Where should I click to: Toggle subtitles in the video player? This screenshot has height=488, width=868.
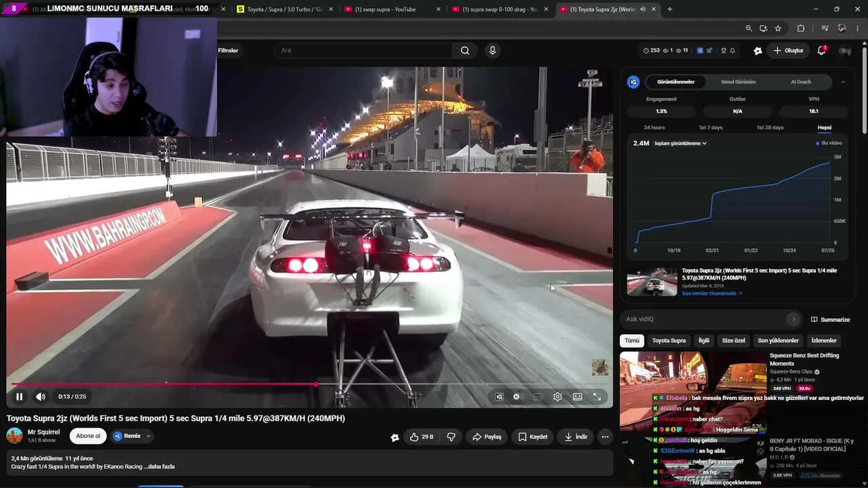click(x=538, y=396)
